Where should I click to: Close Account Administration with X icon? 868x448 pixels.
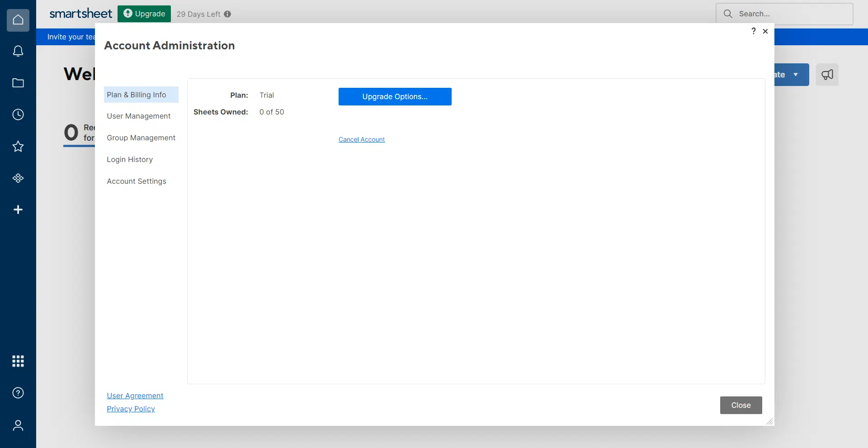pos(765,31)
